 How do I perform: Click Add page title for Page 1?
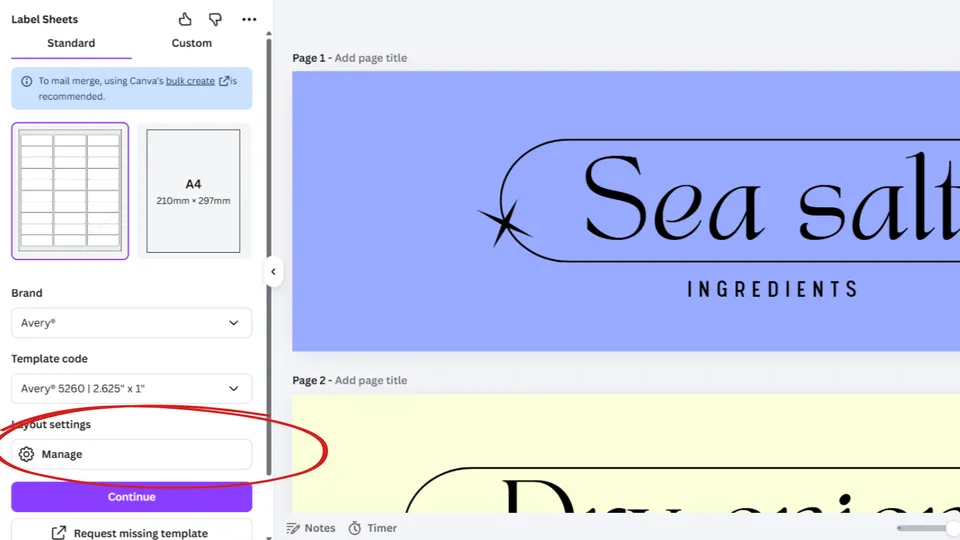point(370,58)
